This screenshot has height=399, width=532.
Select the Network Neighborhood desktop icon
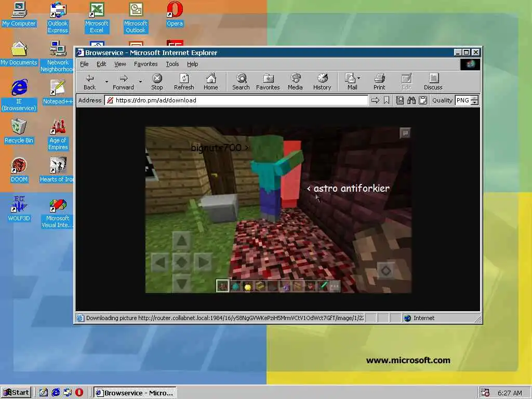tap(58, 57)
